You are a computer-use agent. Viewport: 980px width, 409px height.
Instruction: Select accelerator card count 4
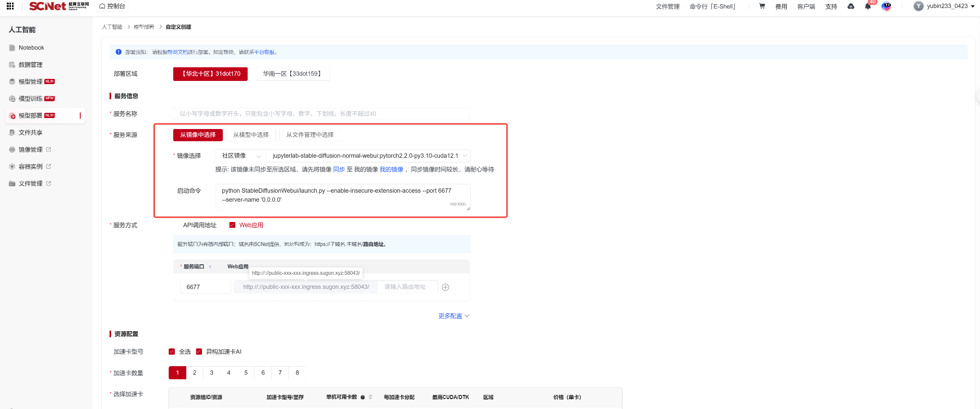(x=229, y=373)
